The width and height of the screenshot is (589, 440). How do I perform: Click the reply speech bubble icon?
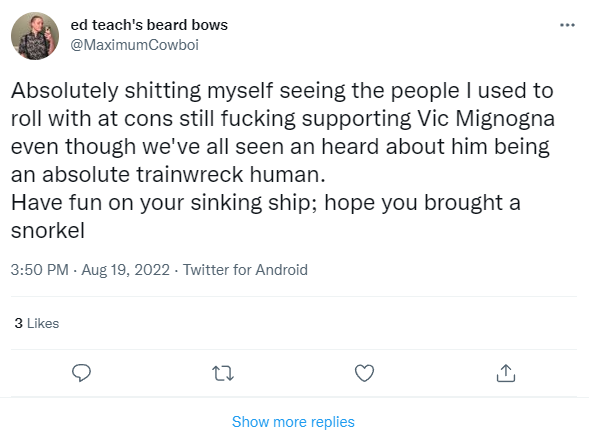81,373
